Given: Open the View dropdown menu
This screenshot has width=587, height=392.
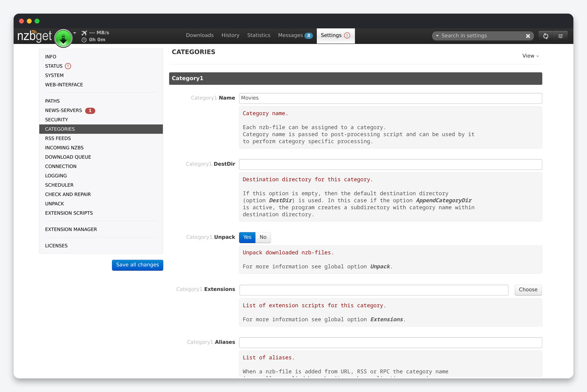Looking at the screenshot, I should pos(531,56).
